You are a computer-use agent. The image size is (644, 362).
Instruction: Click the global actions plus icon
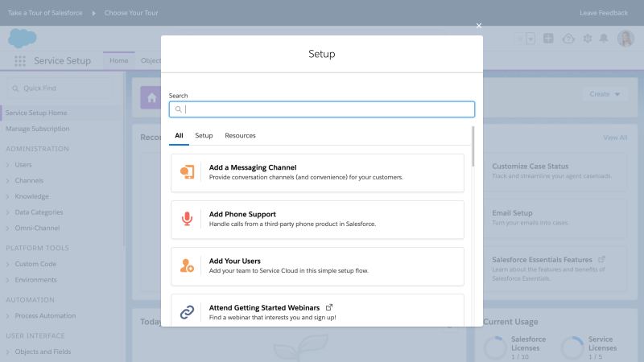[x=548, y=39]
